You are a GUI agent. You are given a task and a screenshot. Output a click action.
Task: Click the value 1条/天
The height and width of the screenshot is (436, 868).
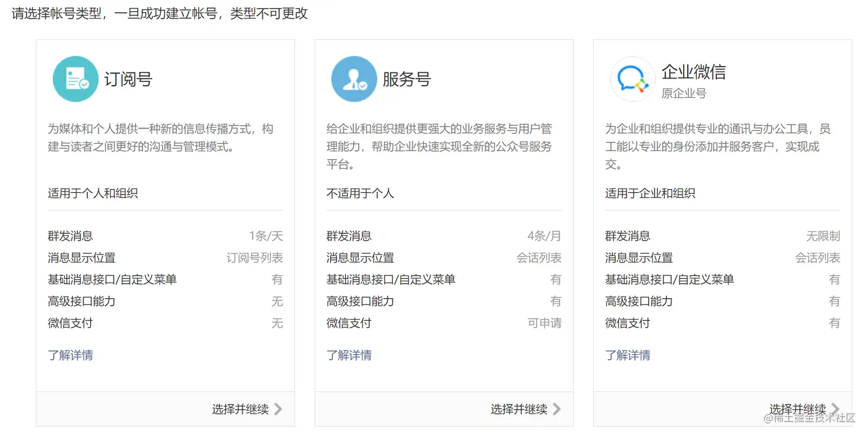266,236
